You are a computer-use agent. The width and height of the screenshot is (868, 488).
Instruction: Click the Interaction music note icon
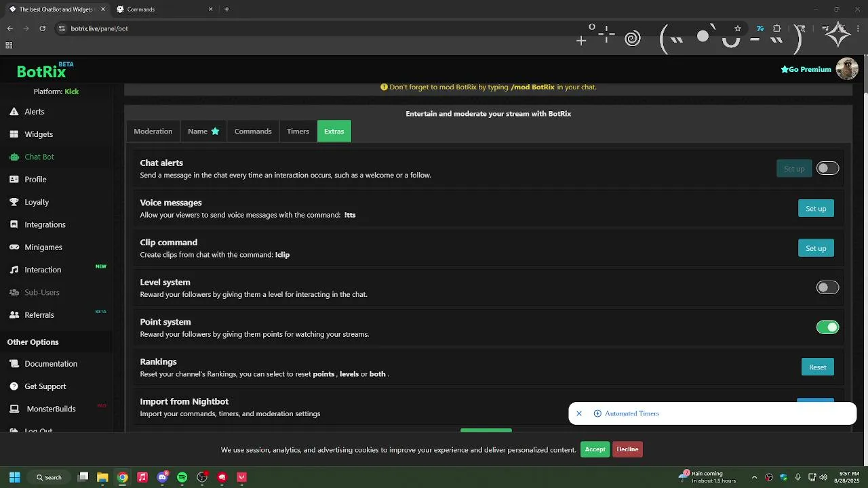(14, 270)
